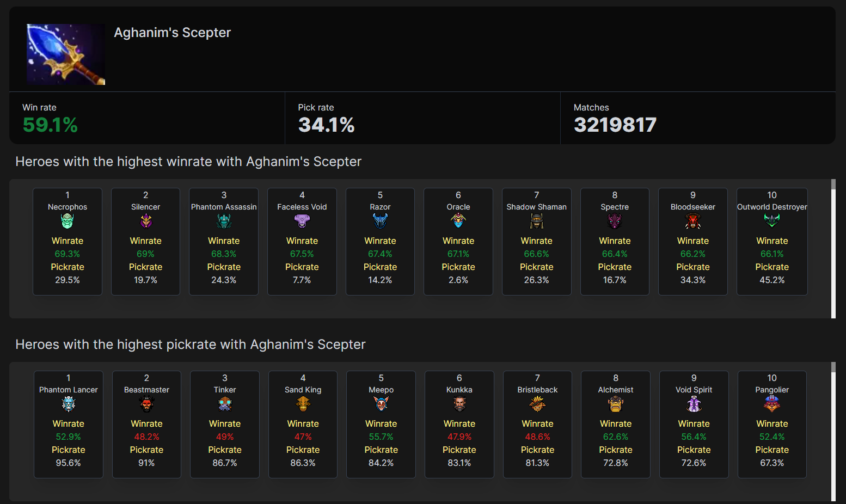
Task: Select the Bloodseeker hero icon
Action: tap(693, 221)
